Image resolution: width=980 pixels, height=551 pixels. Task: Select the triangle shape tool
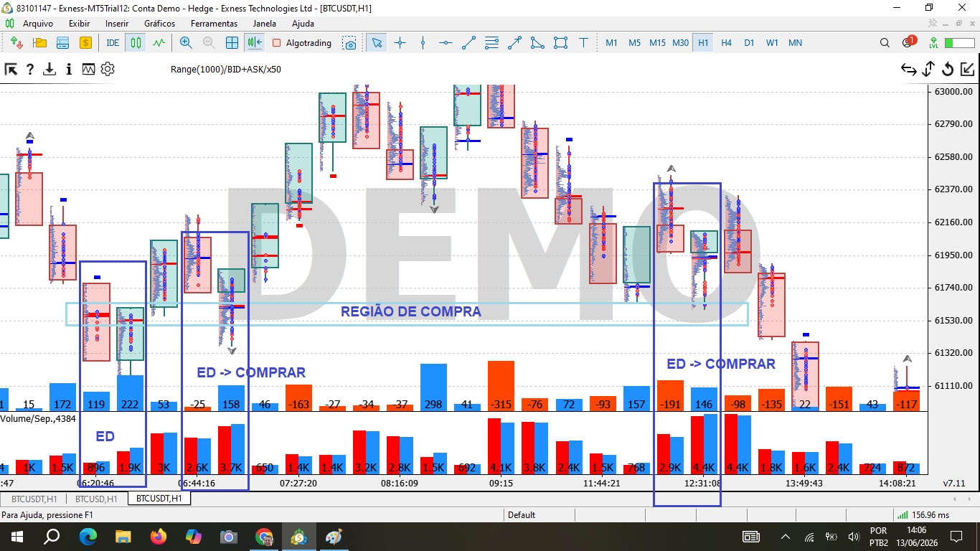[537, 42]
